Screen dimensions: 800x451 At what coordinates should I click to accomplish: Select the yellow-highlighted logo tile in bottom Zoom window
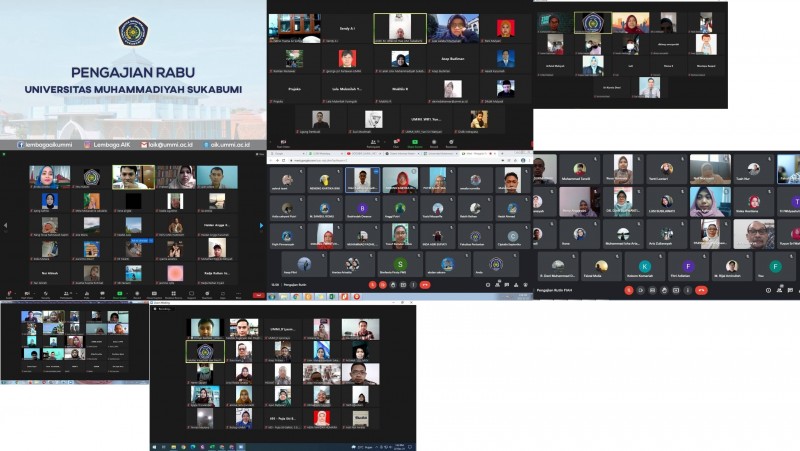point(206,351)
